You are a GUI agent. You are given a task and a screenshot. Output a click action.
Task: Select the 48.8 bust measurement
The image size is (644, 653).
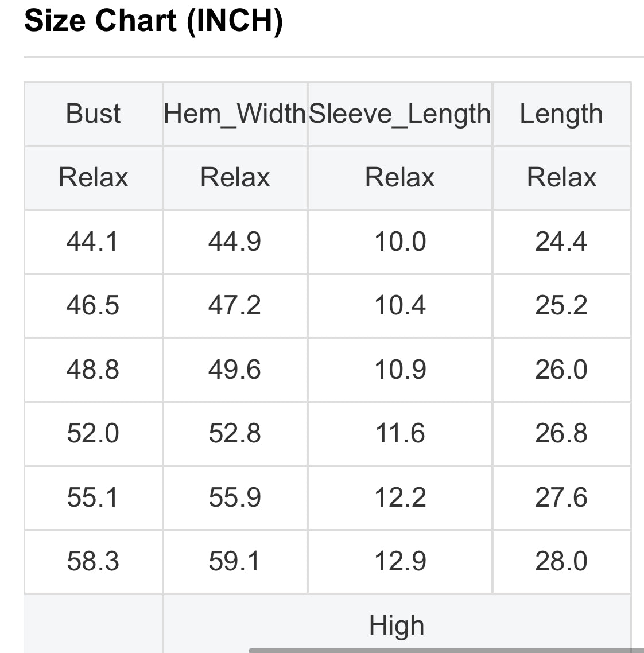click(93, 370)
